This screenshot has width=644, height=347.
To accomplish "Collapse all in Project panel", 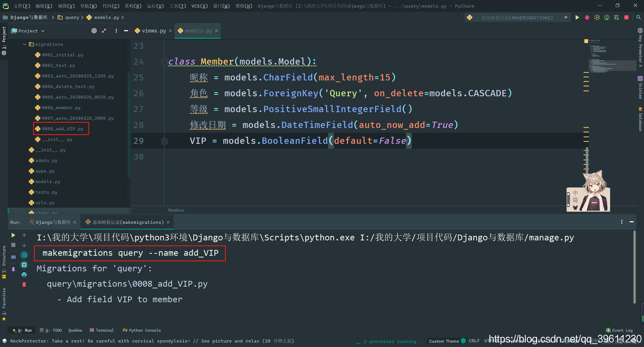I will pos(104,31).
